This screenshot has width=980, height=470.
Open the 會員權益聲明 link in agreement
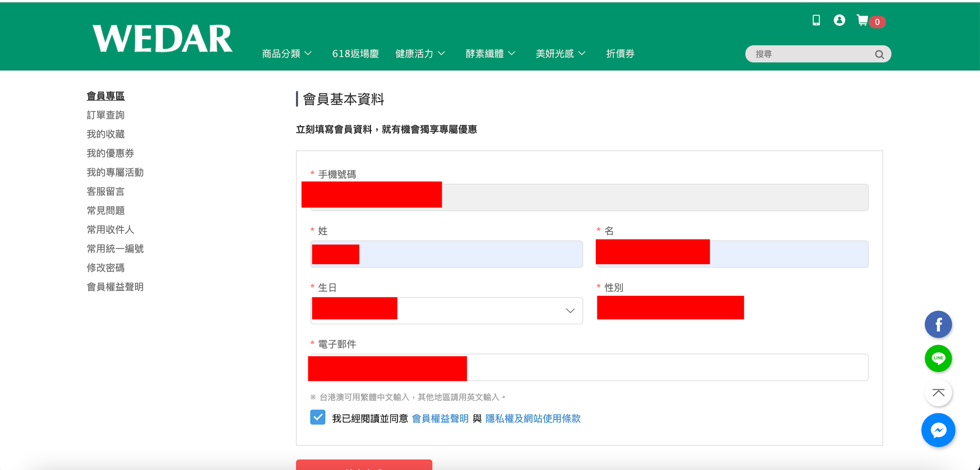(440, 419)
